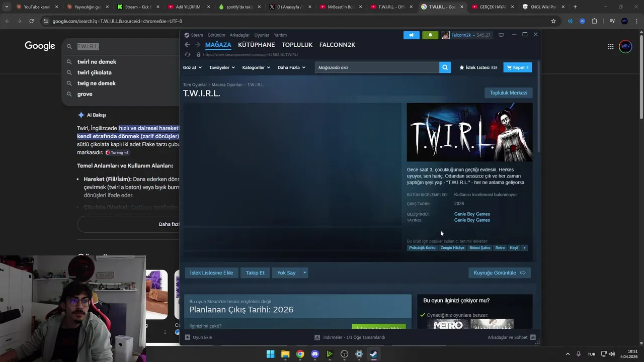
Task: Open Chrome extensions puzzle icon
Action: [595, 21]
